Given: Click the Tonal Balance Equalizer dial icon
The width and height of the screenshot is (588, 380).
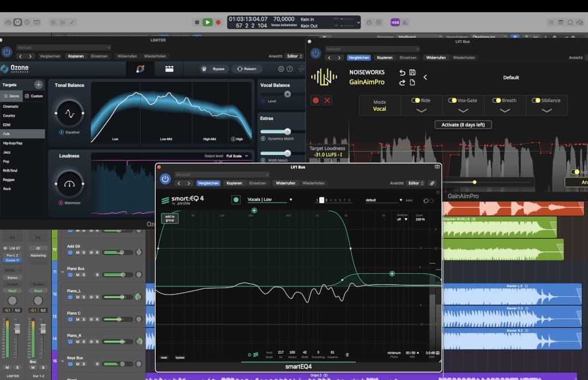Looking at the screenshot, I should coord(69,113).
